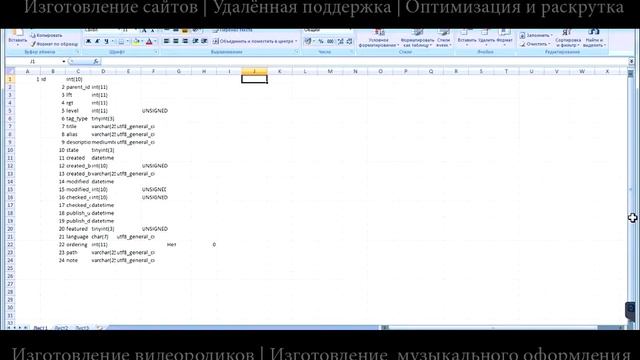Viewport: 640px width, 360px height.
Task: Apply the red font color
Action: point(149,41)
